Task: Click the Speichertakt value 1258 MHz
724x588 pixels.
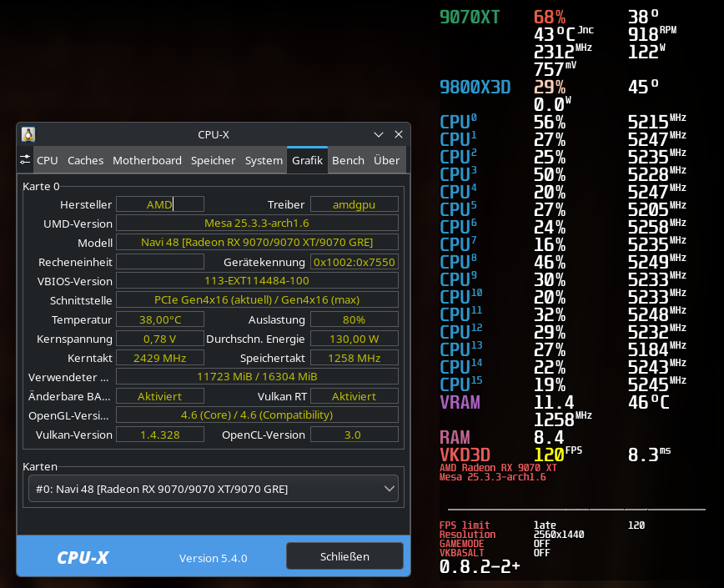Action: pyautogui.click(x=354, y=358)
